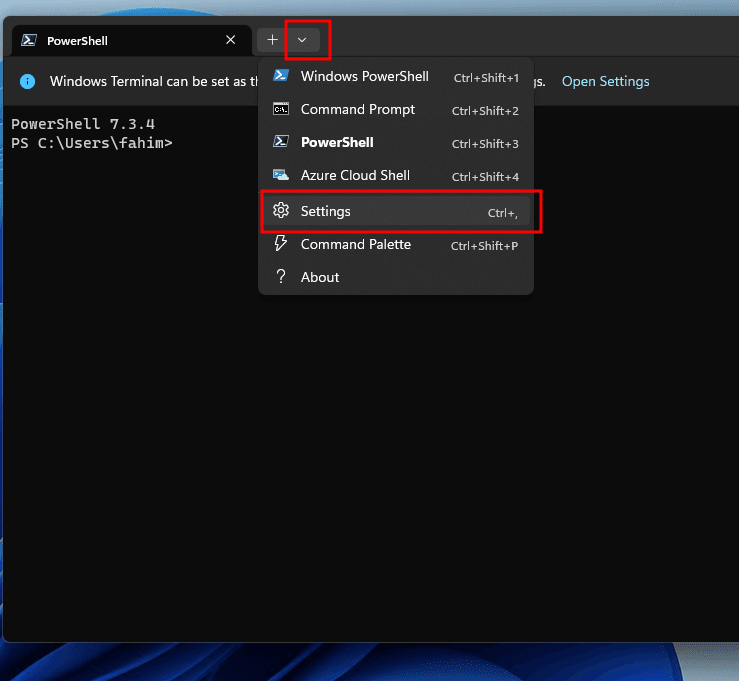This screenshot has width=739, height=681.
Task: Click the Ctrl+Shift+2 shortcut text
Action: click(x=485, y=111)
